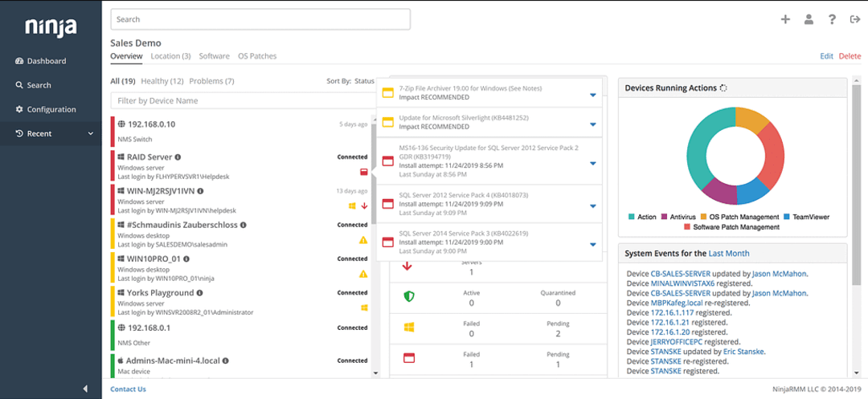Open the user account icon

click(809, 19)
